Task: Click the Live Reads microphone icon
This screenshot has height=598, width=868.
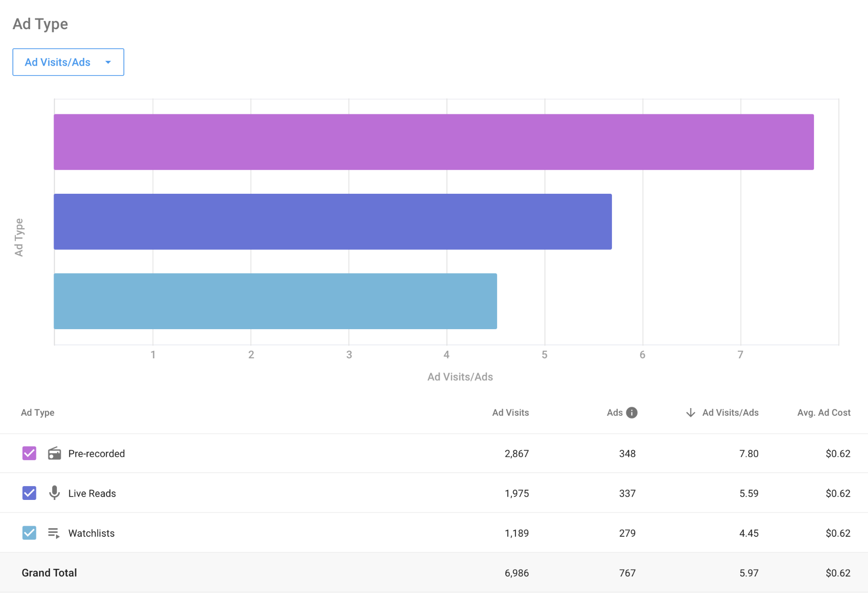Action: (55, 493)
